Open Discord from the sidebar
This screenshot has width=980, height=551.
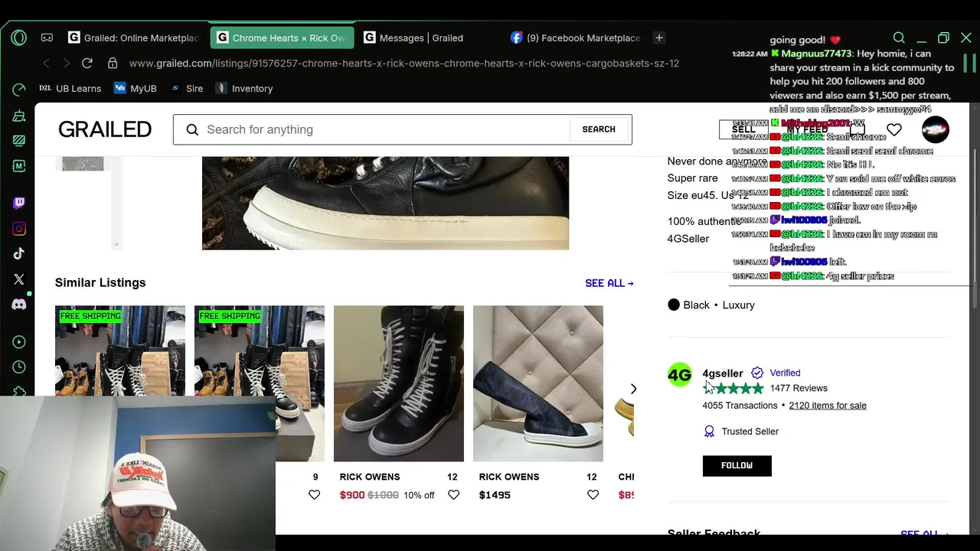click(x=19, y=305)
